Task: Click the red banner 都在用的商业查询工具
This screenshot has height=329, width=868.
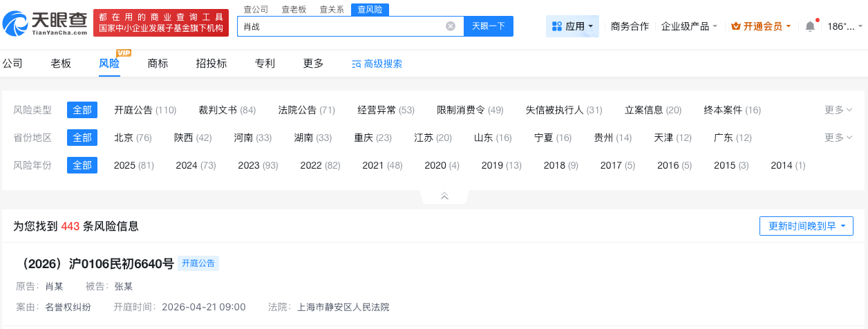Action: coord(161,23)
